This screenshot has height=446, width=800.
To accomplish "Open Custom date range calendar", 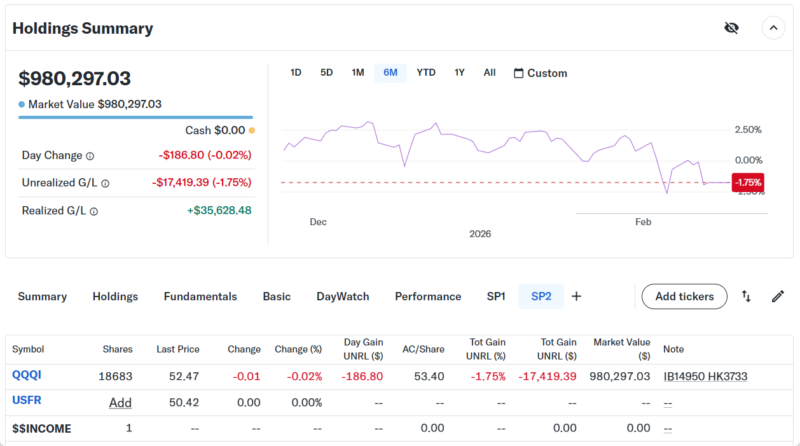I will click(x=540, y=73).
